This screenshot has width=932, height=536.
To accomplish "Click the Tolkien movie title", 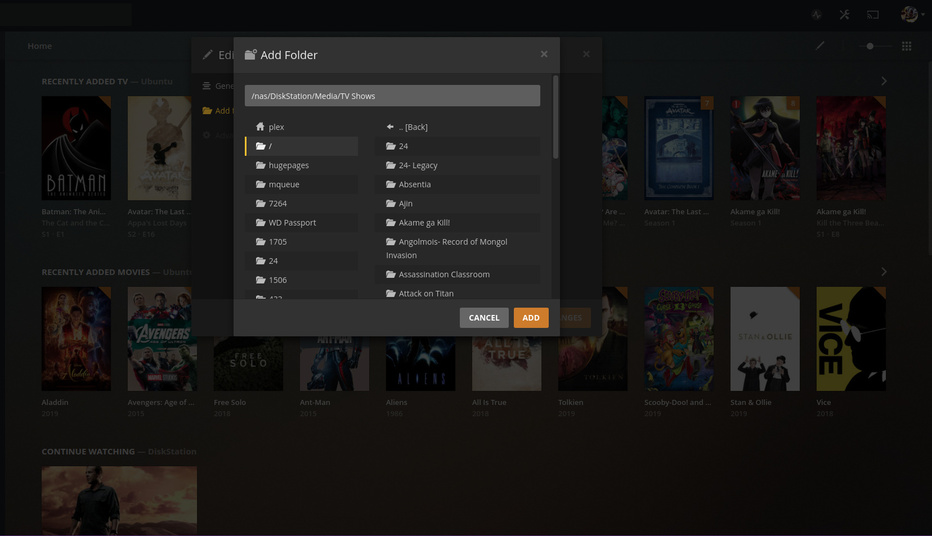I will tap(571, 402).
